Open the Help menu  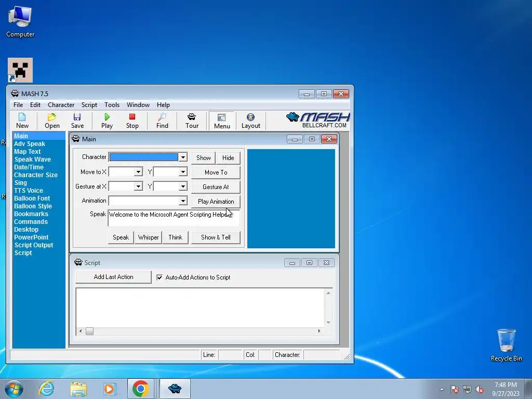[163, 105]
